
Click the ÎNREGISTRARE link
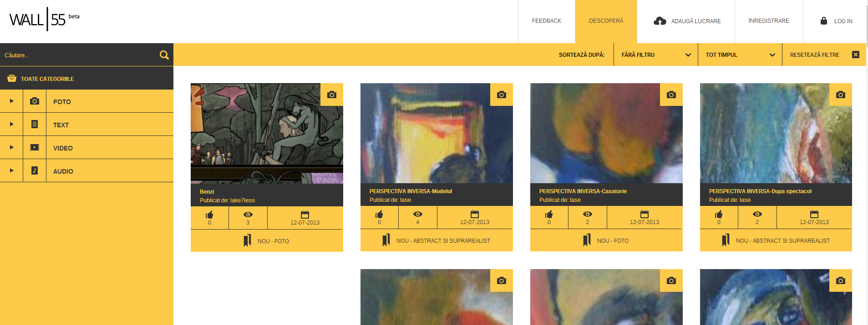tap(769, 21)
